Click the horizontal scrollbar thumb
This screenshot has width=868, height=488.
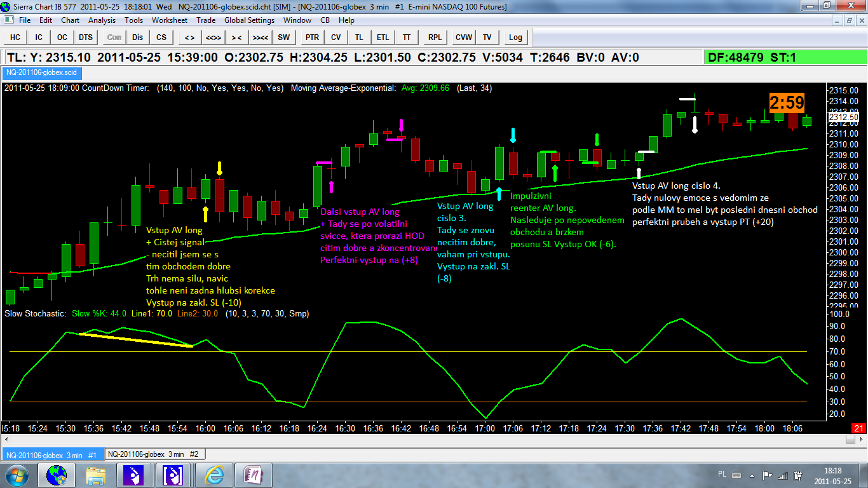[x=850, y=439]
